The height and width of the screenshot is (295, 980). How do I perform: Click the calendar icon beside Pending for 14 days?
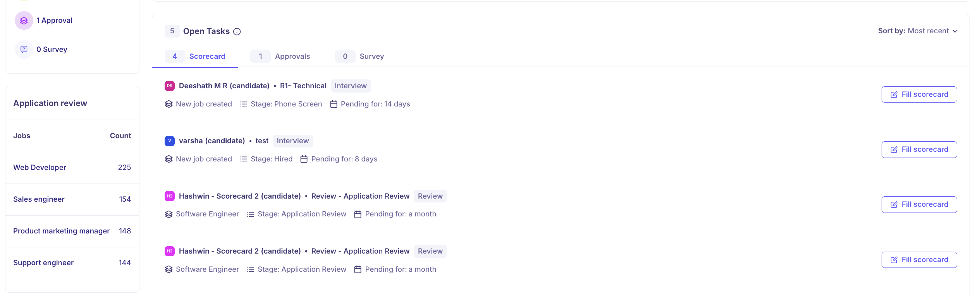334,104
